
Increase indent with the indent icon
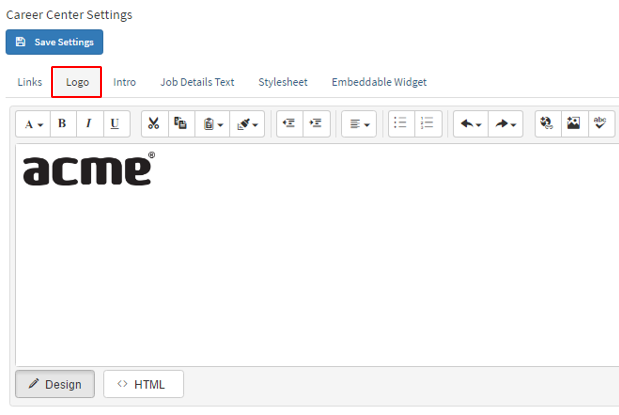(316, 124)
